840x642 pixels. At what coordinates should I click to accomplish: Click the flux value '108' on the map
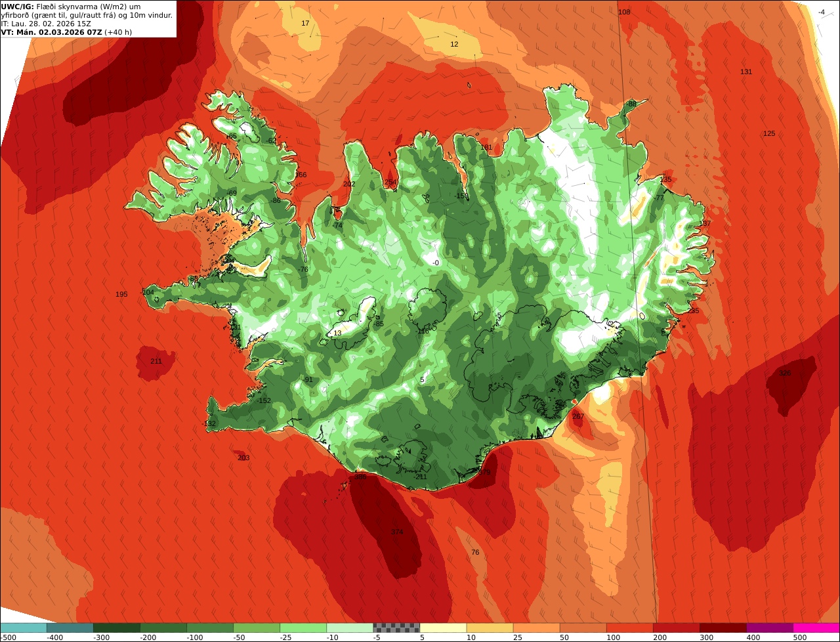624,12
